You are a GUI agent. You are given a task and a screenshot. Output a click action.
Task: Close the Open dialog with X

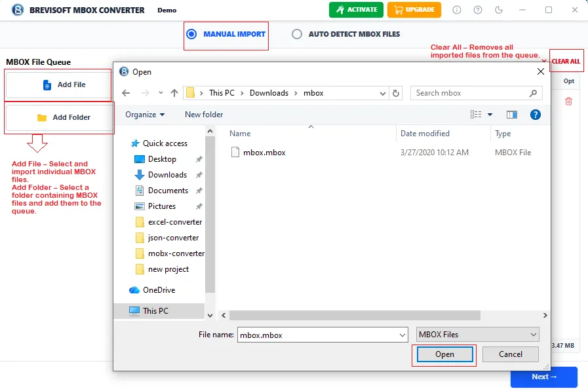[x=540, y=71]
